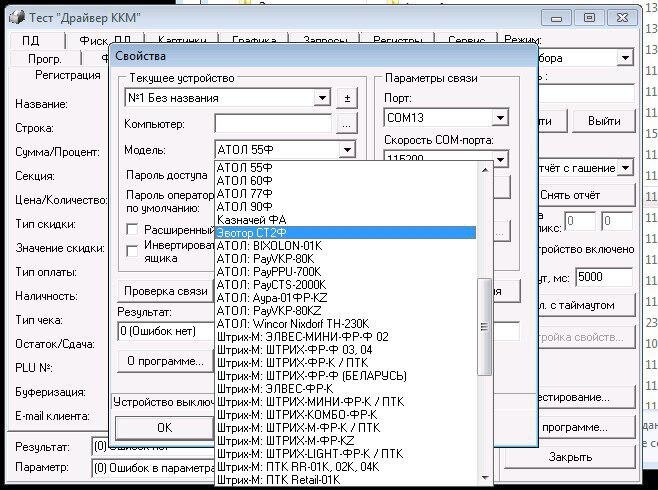
Task: Toggle the Расширенный checkbox
Action: coord(132,229)
